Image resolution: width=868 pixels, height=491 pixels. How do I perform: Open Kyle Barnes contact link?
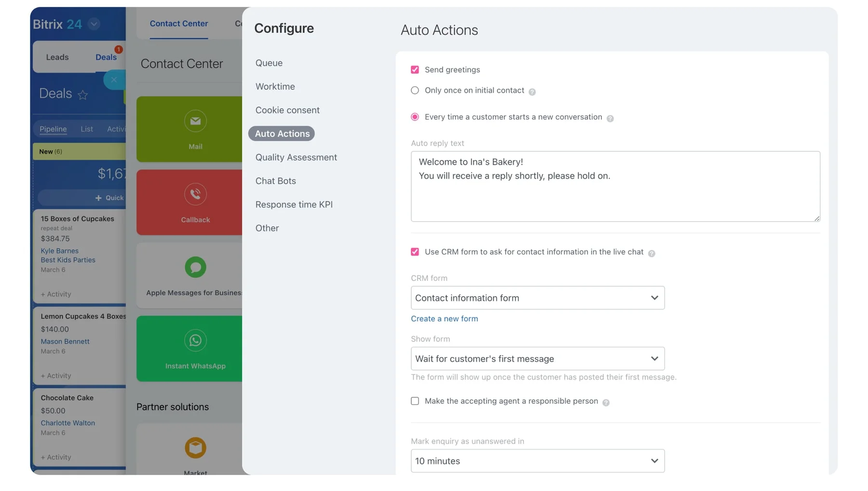click(59, 251)
